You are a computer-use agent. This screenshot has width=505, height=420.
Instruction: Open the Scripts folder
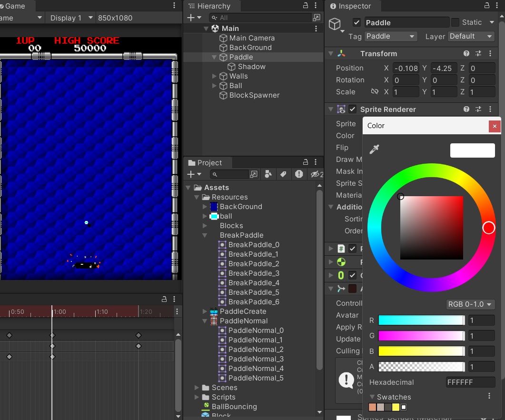[223, 397]
